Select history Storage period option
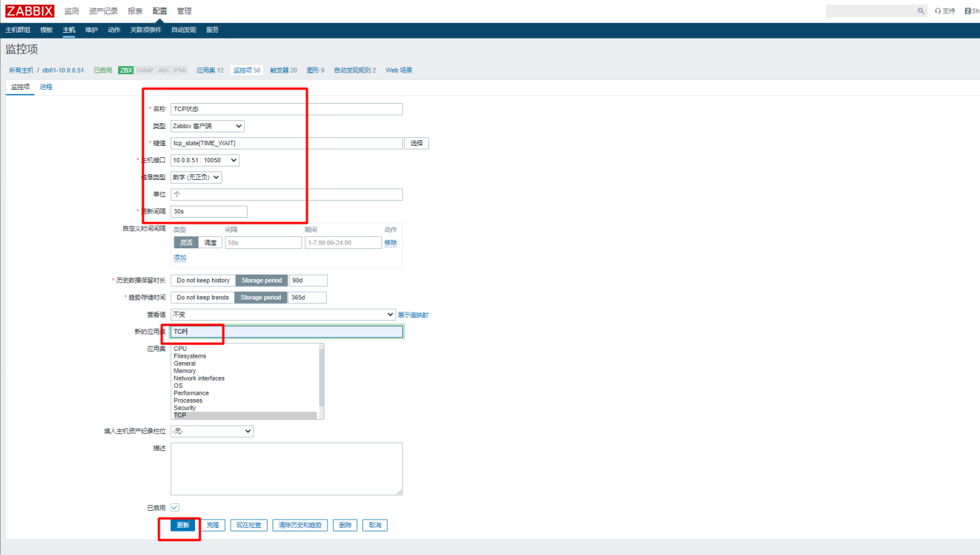980x555 pixels. click(262, 280)
